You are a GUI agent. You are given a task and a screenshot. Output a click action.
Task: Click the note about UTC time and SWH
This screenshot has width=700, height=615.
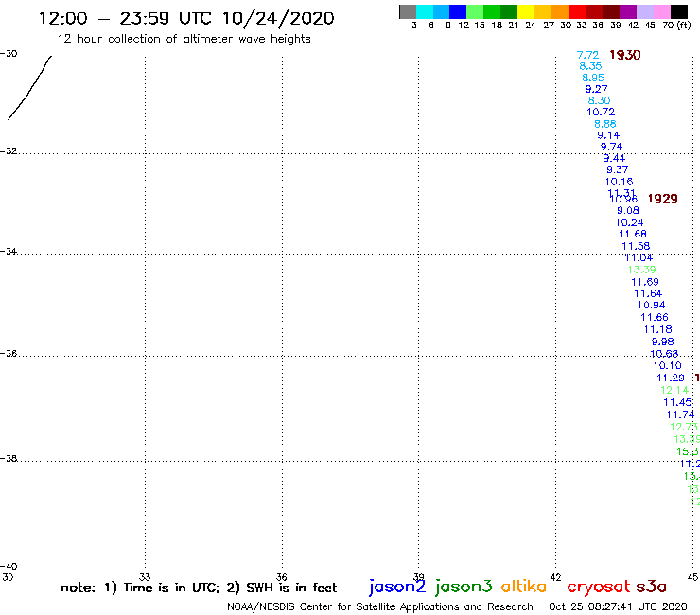[x=199, y=588]
